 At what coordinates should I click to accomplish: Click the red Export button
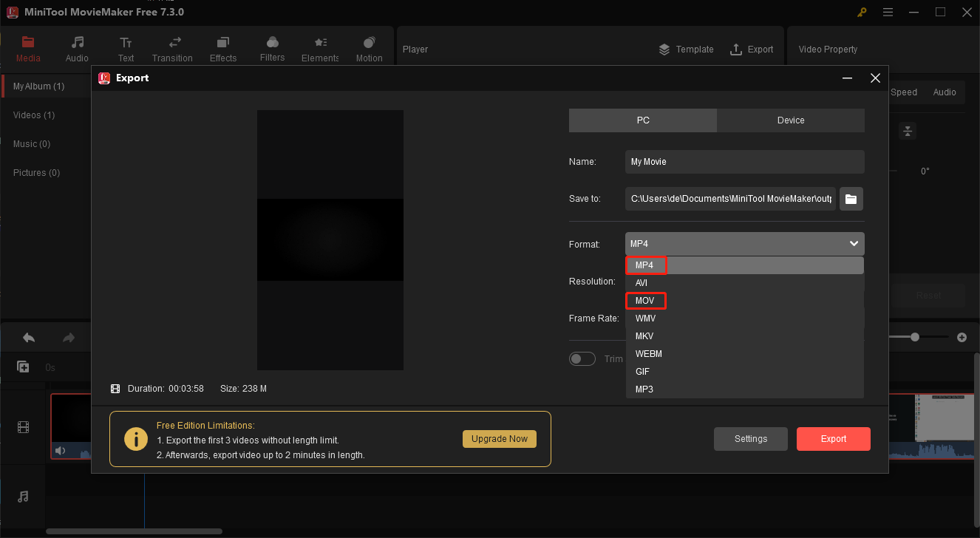tap(834, 439)
